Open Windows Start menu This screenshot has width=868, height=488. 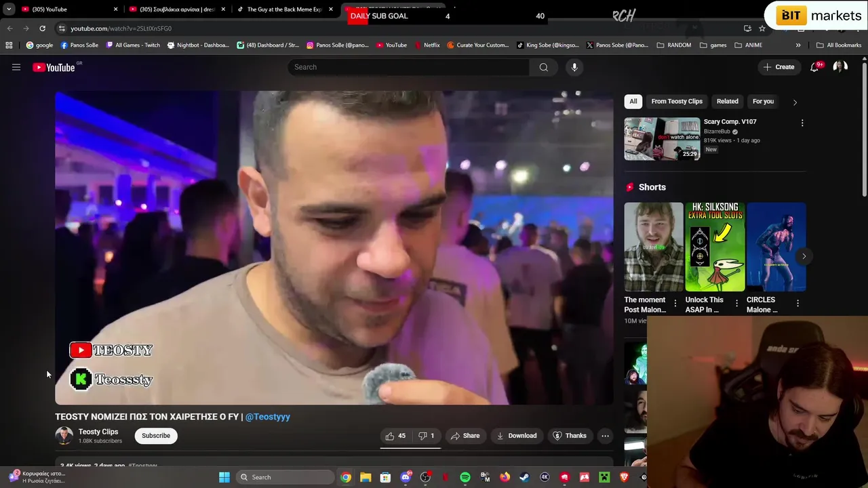pyautogui.click(x=224, y=477)
